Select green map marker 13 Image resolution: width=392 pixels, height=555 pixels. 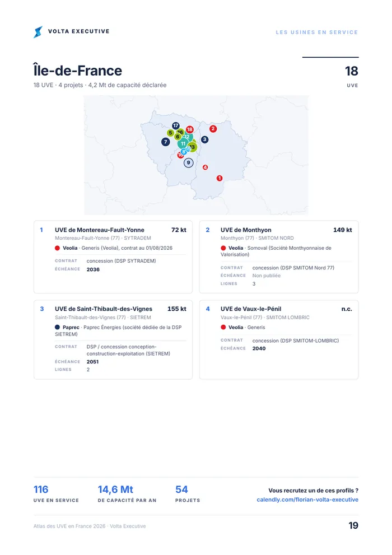tap(192, 147)
